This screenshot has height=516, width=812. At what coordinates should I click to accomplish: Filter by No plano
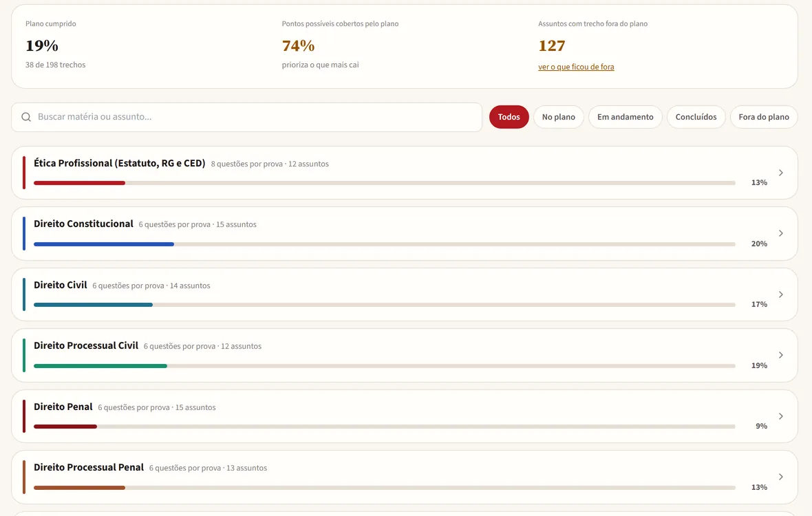[x=558, y=117]
